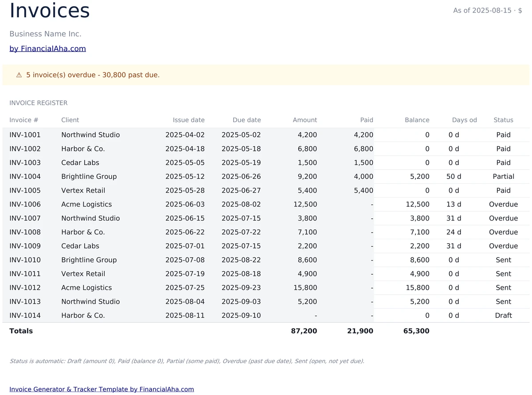The height and width of the screenshot is (395, 532).
Task: Click the Overdue status of INV-1006
Action: click(x=504, y=204)
